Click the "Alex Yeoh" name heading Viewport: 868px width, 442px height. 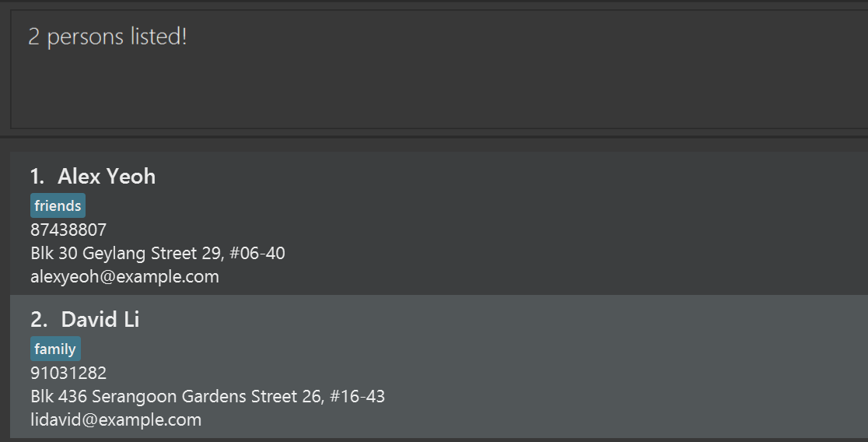click(x=107, y=177)
